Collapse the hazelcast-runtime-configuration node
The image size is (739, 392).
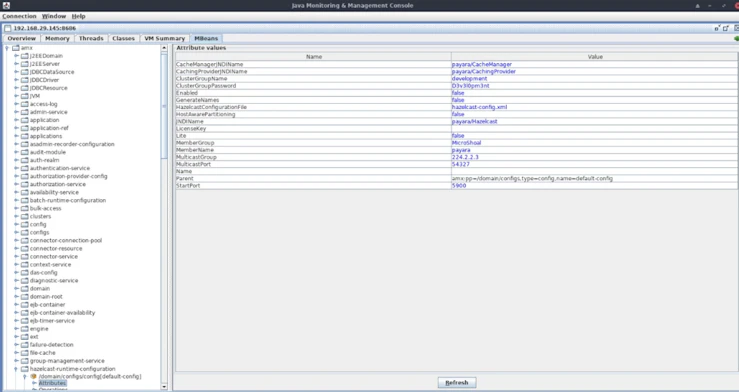(x=16, y=369)
